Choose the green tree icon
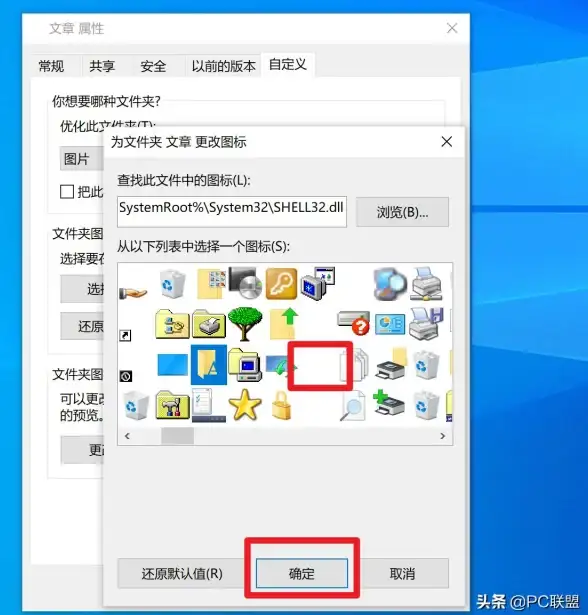This screenshot has width=588, height=615. 245,324
